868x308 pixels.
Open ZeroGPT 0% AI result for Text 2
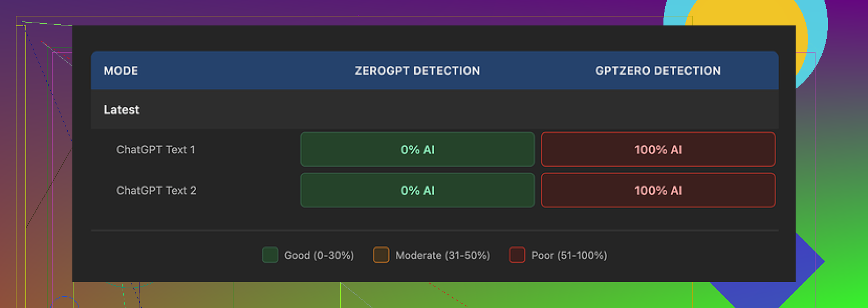point(417,190)
